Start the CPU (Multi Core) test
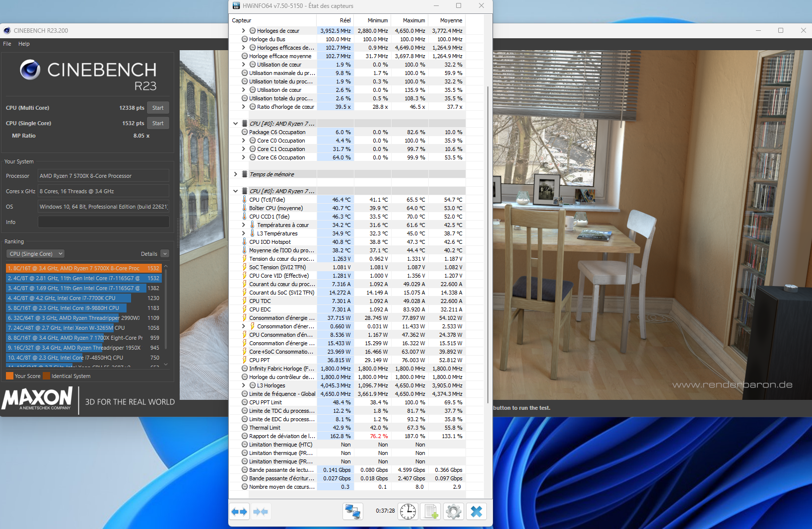The image size is (812, 529). point(158,108)
